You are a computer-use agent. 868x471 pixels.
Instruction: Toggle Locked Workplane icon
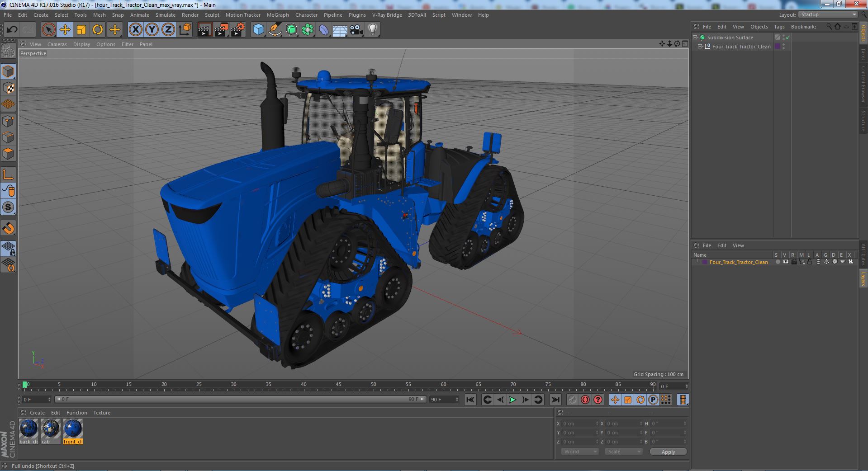pos(9,248)
